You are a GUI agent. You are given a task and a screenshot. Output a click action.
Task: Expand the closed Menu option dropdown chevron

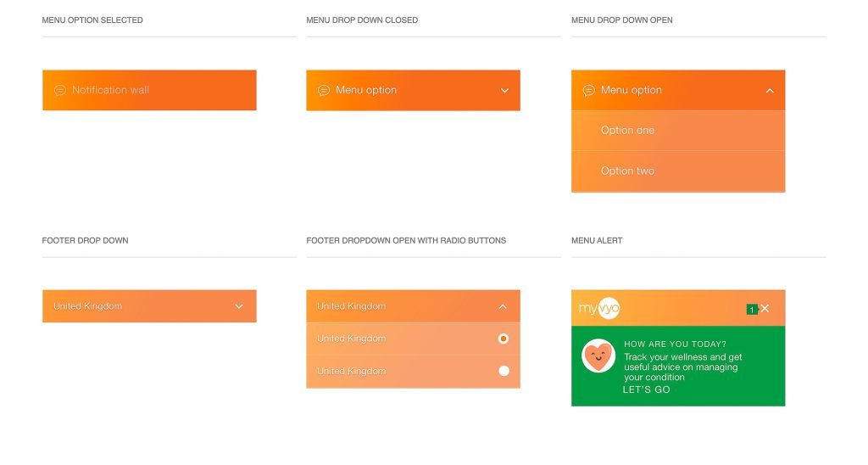(504, 91)
